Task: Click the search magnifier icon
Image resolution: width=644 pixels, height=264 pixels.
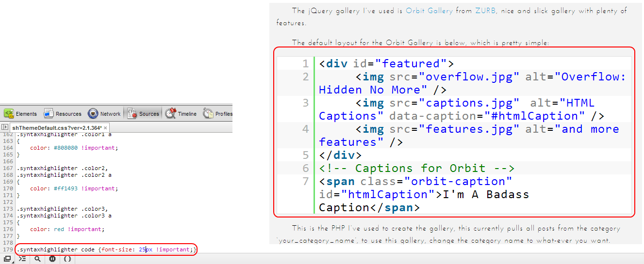Action: tap(37, 259)
